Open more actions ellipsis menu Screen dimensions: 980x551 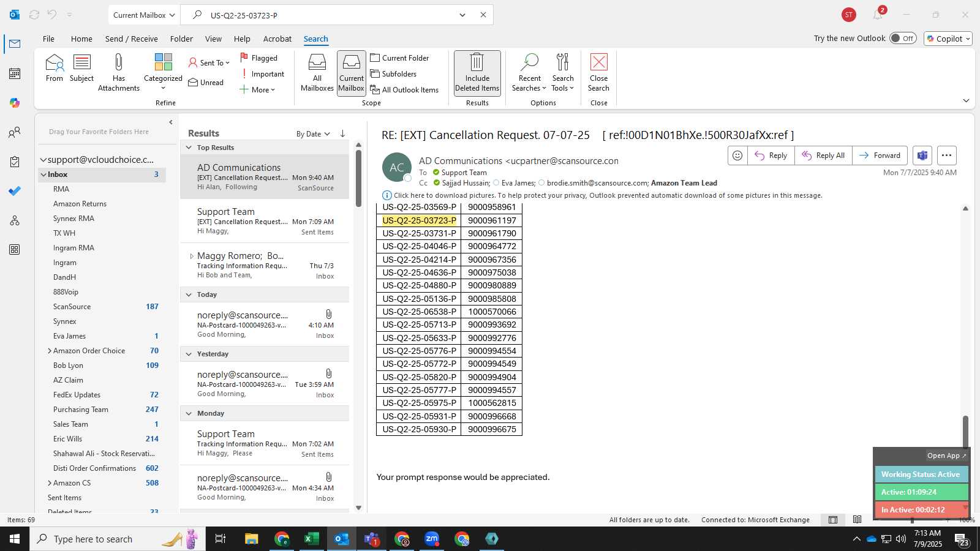point(946,156)
